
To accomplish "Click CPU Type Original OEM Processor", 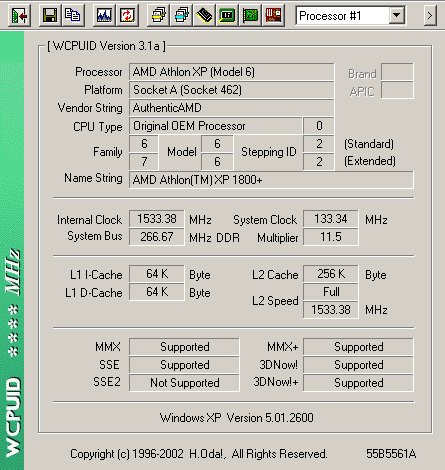I will click(x=216, y=126).
